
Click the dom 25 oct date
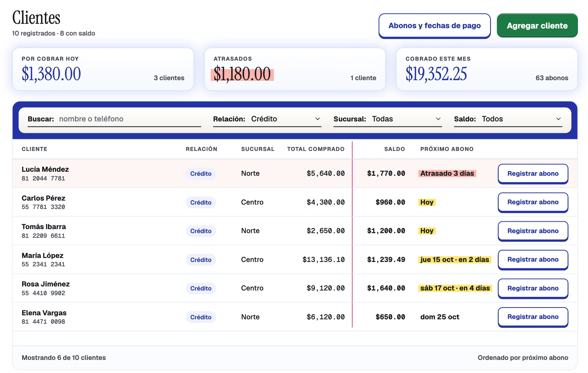pyautogui.click(x=440, y=317)
